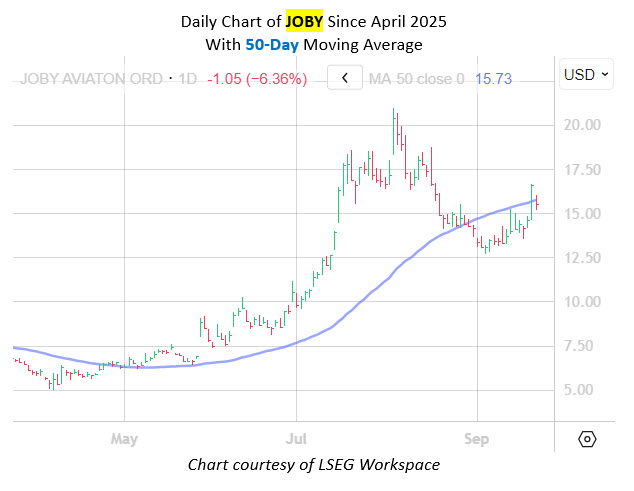Click the 15.00 price axis label
The width and height of the screenshot is (634, 491).
[582, 214]
